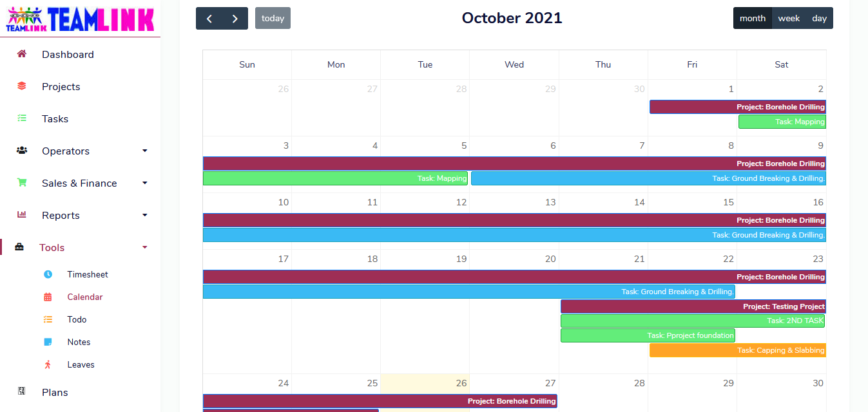Click the Dashboard home icon
Image resolution: width=868 pixels, height=412 pixels.
tap(22, 54)
